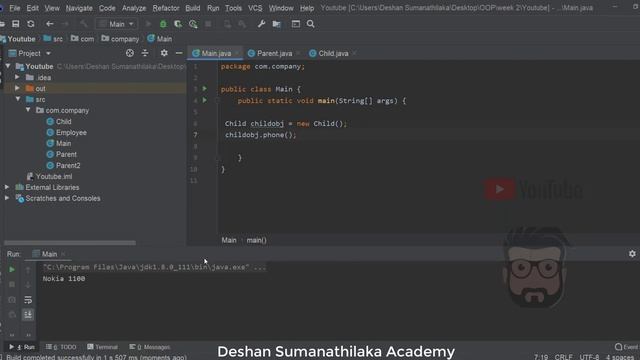
Task: Select Youtube.iml in the project tree
Action: click(54, 176)
